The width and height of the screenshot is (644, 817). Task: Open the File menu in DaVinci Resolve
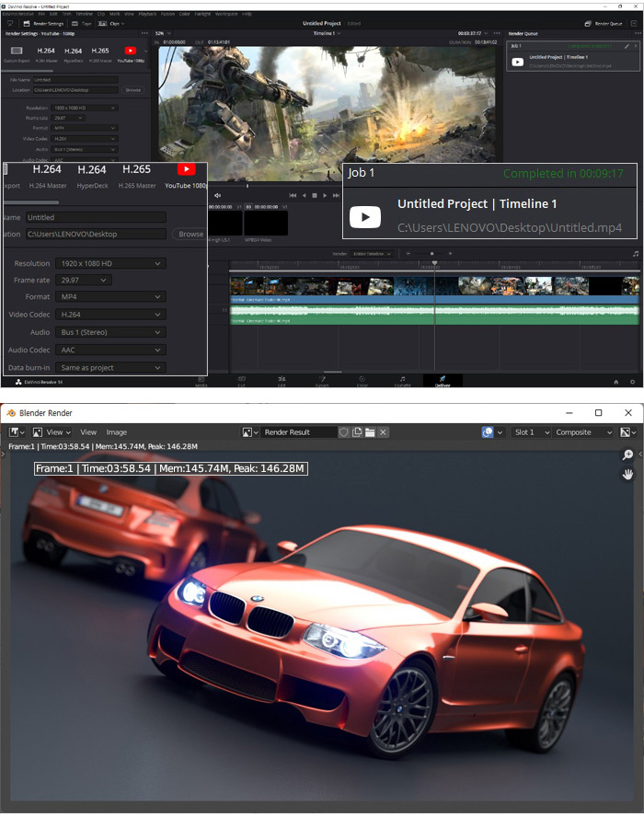pyautogui.click(x=41, y=14)
